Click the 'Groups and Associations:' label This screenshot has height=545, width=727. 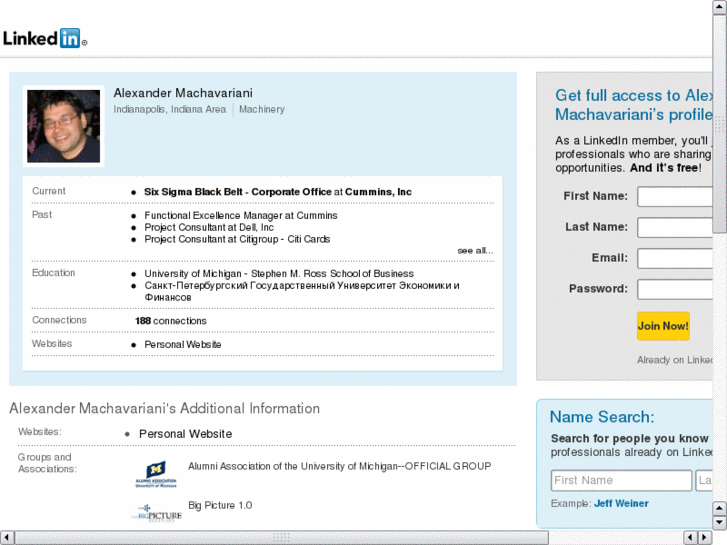(x=47, y=463)
